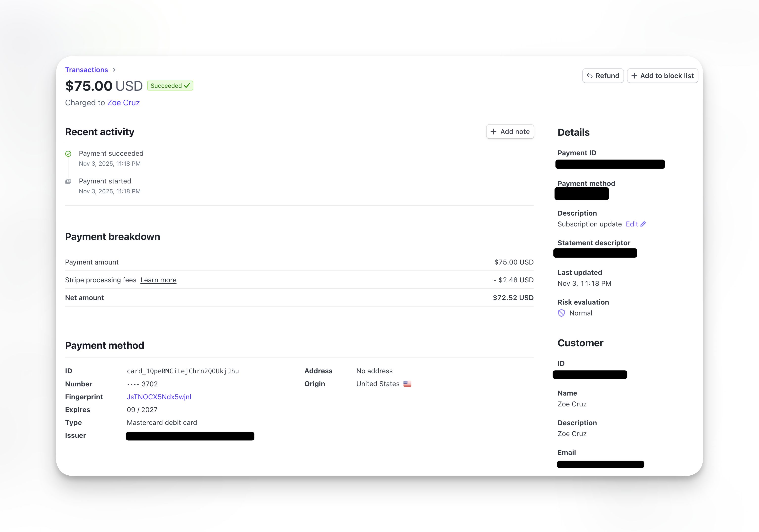Click the pencil icon beside Edit
The height and width of the screenshot is (532, 759).
click(643, 224)
